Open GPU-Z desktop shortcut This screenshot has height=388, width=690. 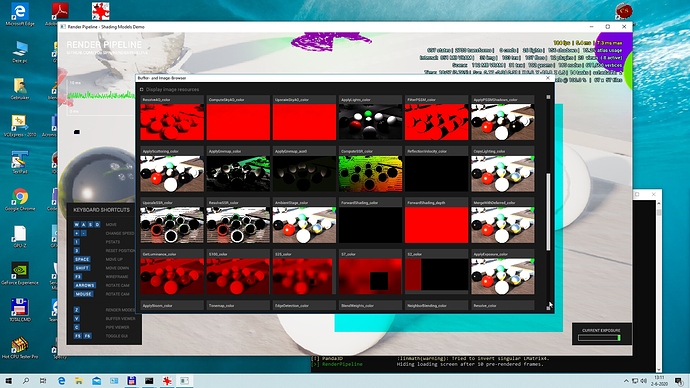[x=20, y=236]
